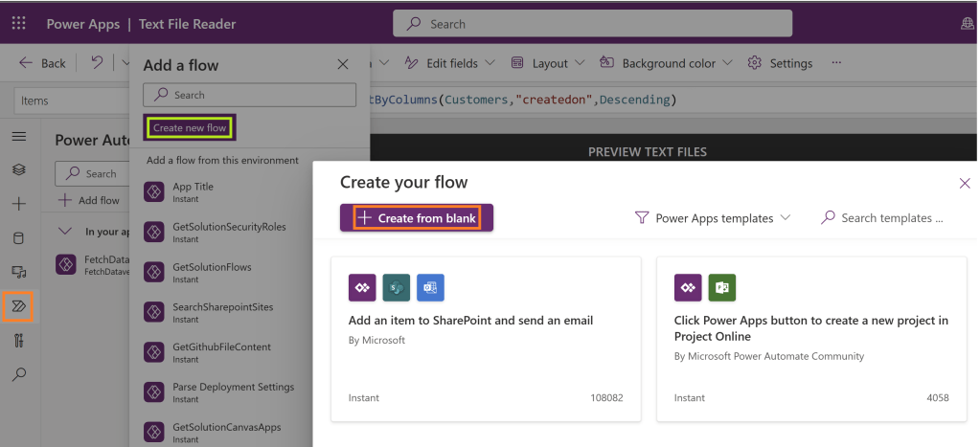The width and height of the screenshot is (980, 447).
Task: Open Advanced tools icon in sidebar
Action: [18, 340]
